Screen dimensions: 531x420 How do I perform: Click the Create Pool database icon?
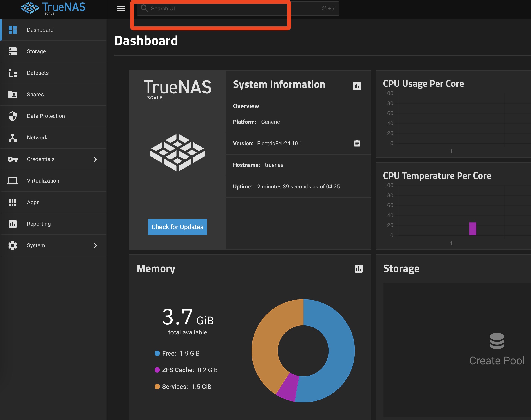497,341
